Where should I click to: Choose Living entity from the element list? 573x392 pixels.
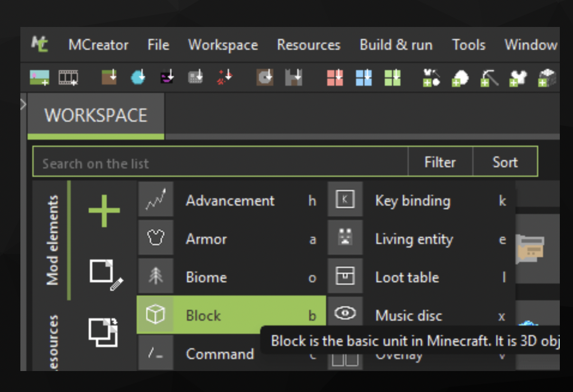click(421, 239)
